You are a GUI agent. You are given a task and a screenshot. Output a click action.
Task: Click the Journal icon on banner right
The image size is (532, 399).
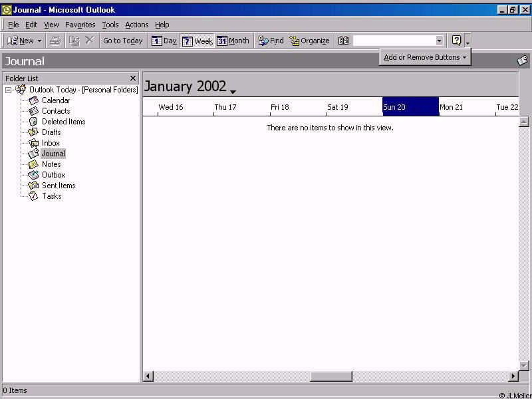tap(523, 61)
